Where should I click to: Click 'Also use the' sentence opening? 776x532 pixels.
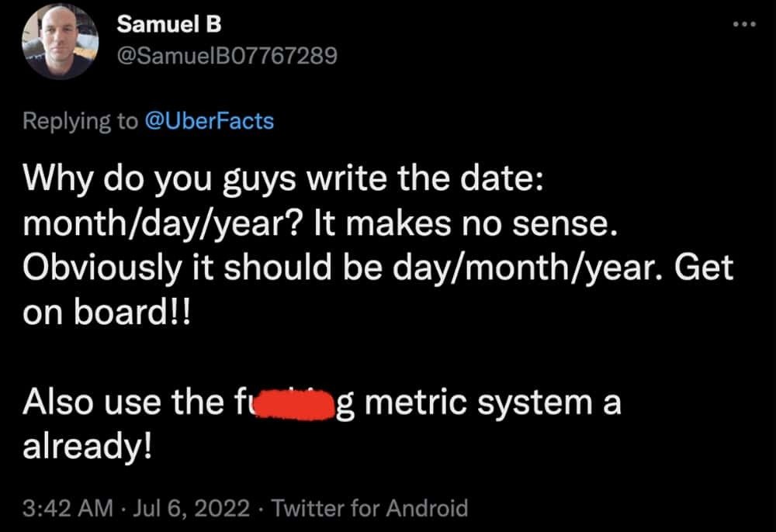(x=123, y=402)
